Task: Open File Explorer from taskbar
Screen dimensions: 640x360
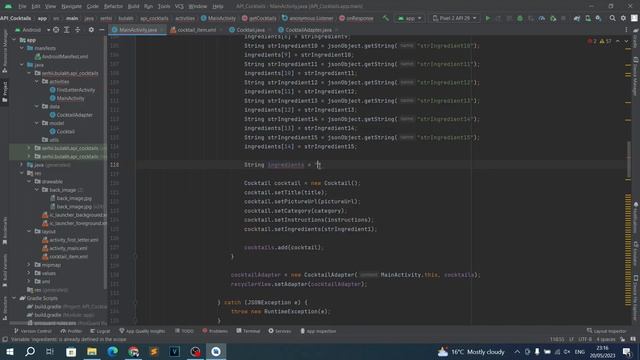Action: pos(92,351)
